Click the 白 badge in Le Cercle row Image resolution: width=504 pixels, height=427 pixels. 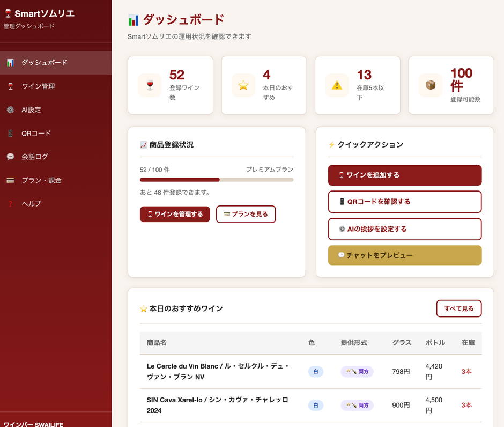(316, 372)
